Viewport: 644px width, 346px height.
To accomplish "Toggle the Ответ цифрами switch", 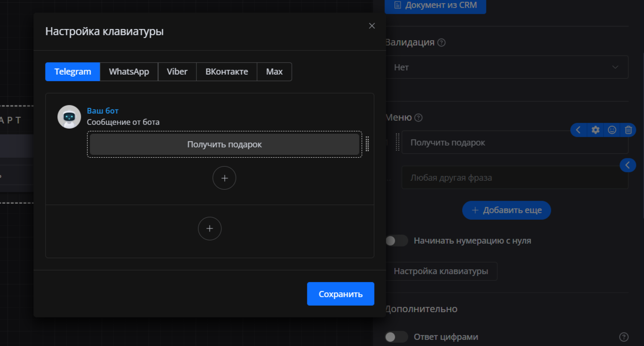I will [x=397, y=337].
